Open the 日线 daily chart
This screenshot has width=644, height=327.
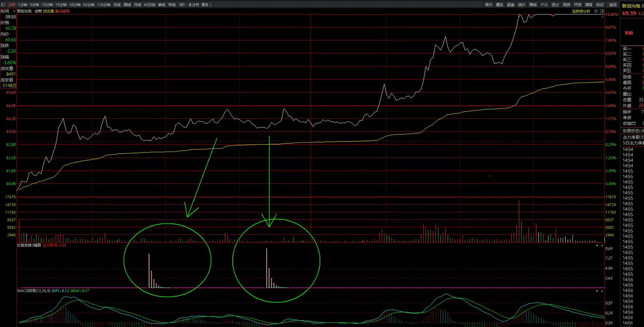tap(117, 5)
